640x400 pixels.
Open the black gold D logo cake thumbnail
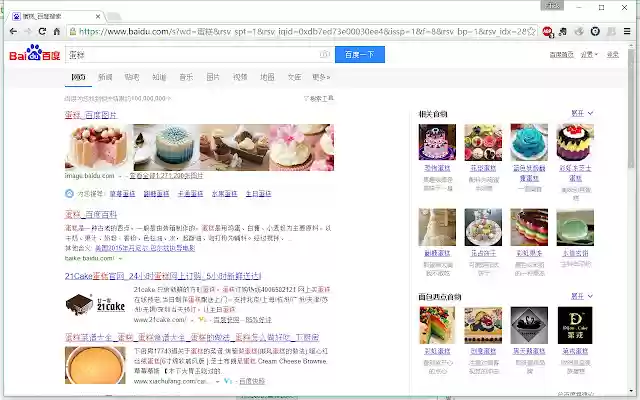pos(575,325)
